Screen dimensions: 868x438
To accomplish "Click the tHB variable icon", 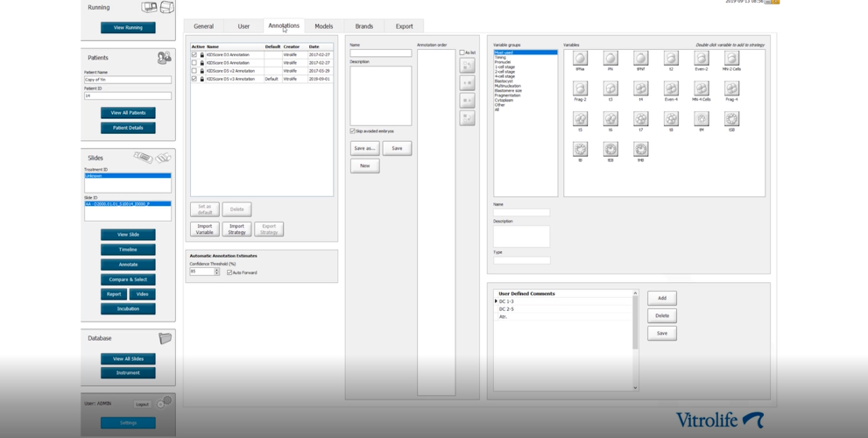I will pyautogui.click(x=640, y=149).
